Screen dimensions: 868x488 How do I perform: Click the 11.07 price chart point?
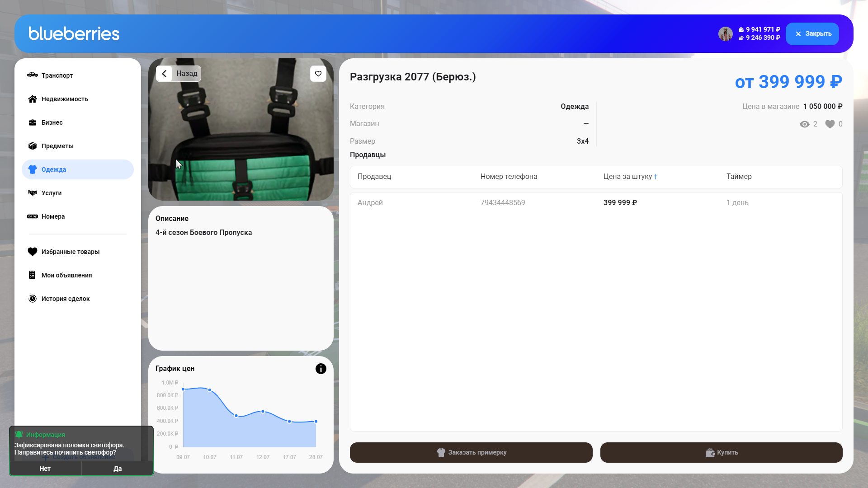tap(236, 416)
